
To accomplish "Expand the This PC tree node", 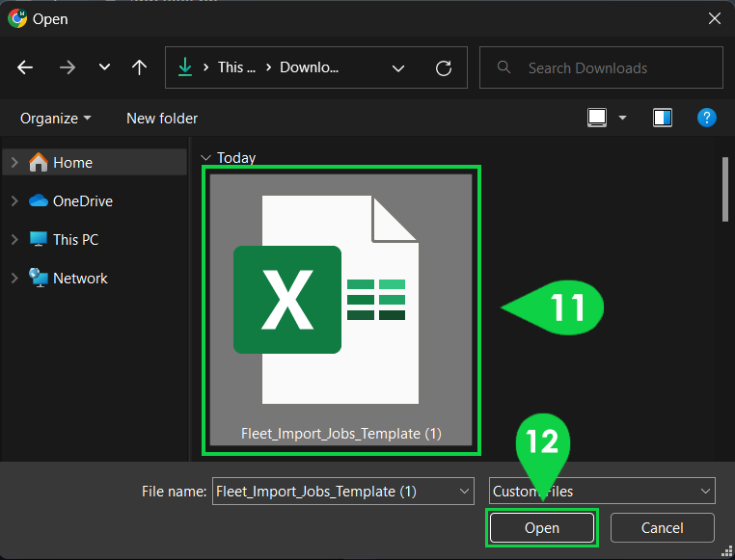I will click(14, 240).
